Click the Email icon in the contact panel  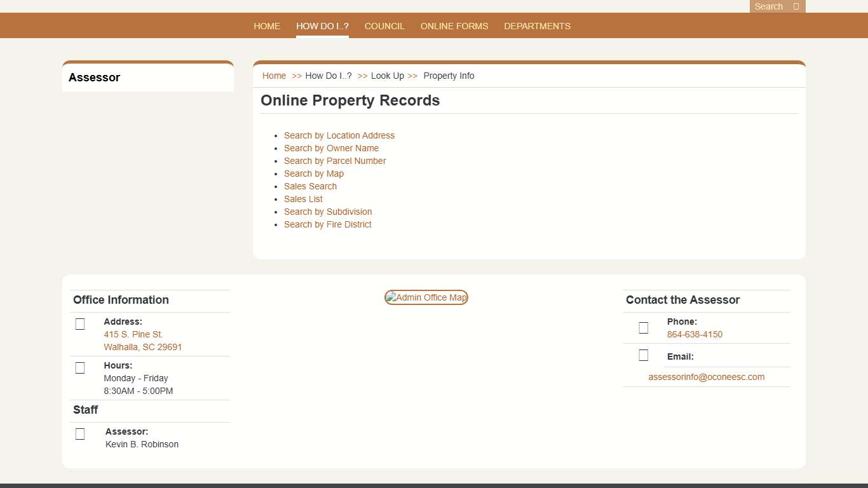click(x=643, y=355)
